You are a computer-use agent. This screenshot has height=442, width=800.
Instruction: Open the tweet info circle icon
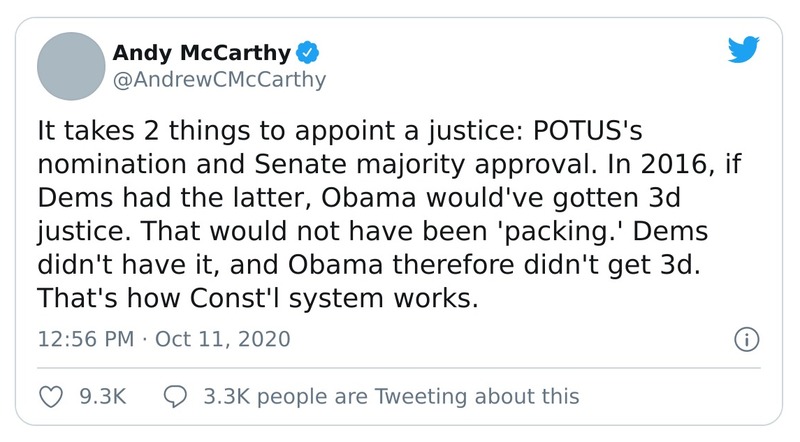(x=746, y=339)
